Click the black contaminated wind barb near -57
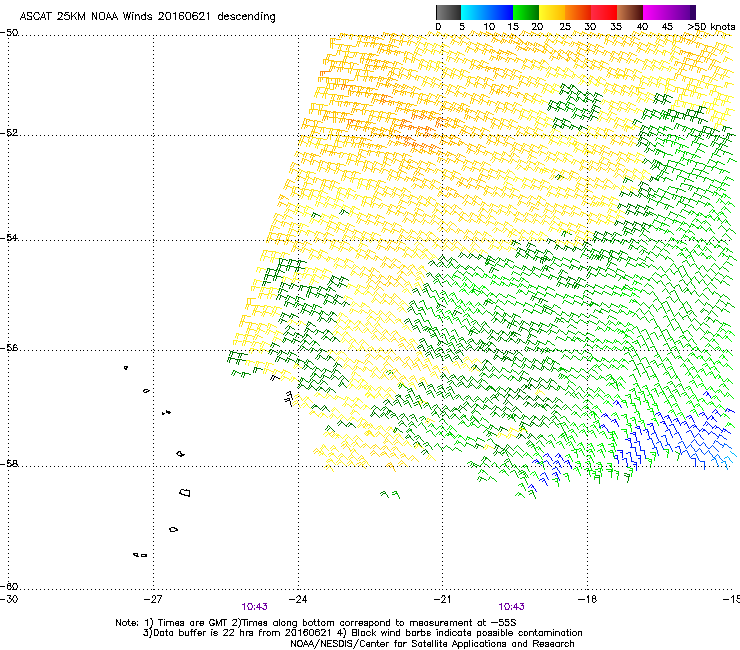Screen dimensions: 740x650 tap(289, 398)
